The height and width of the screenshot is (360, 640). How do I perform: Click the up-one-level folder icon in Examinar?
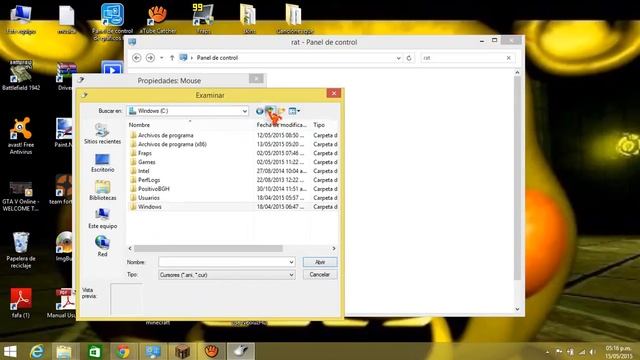coord(270,111)
